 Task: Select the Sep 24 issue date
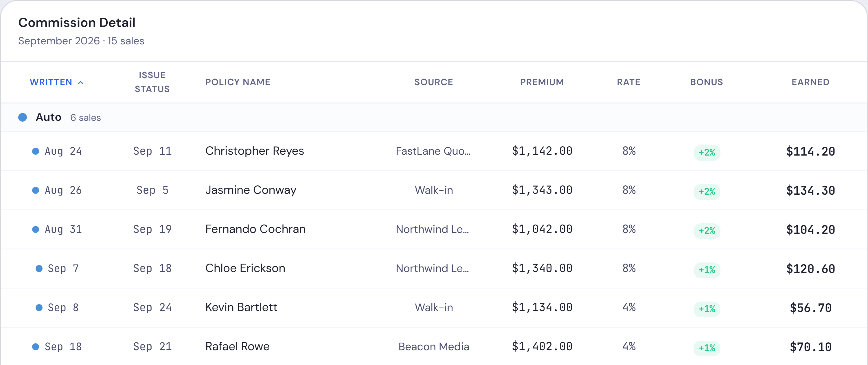pyautogui.click(x=152, y=308)
